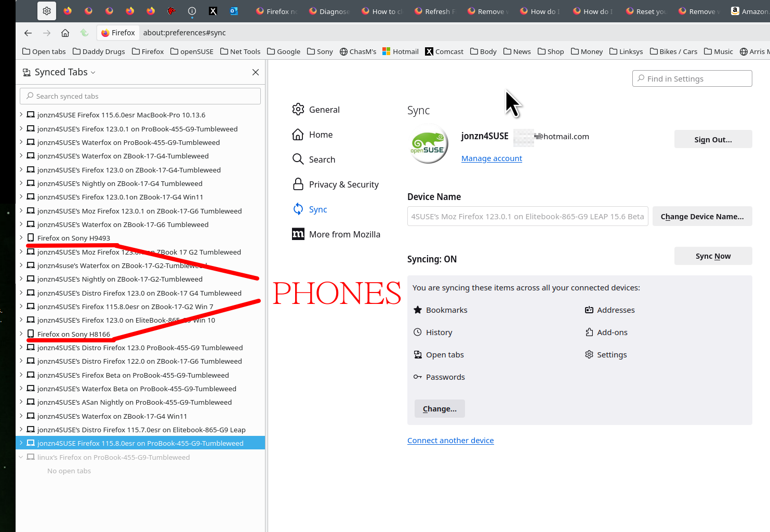Viewport: 770px width, 532px height.
Task: Open the General settings category
Action: coord(316,110)
